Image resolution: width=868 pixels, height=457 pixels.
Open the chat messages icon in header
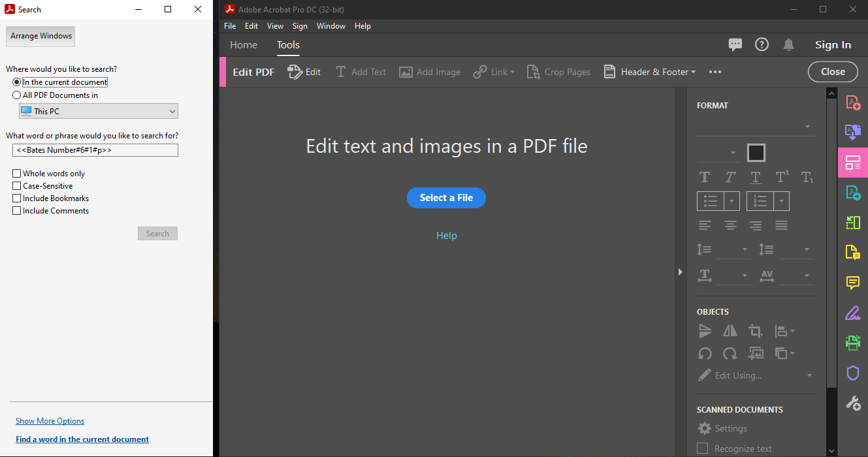[735, 44]
